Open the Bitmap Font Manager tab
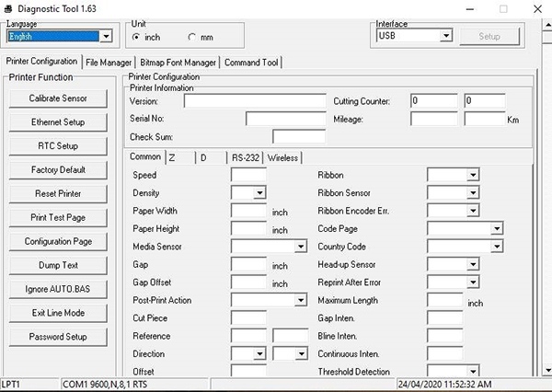The image size is (552, 392). click(178, 63)
